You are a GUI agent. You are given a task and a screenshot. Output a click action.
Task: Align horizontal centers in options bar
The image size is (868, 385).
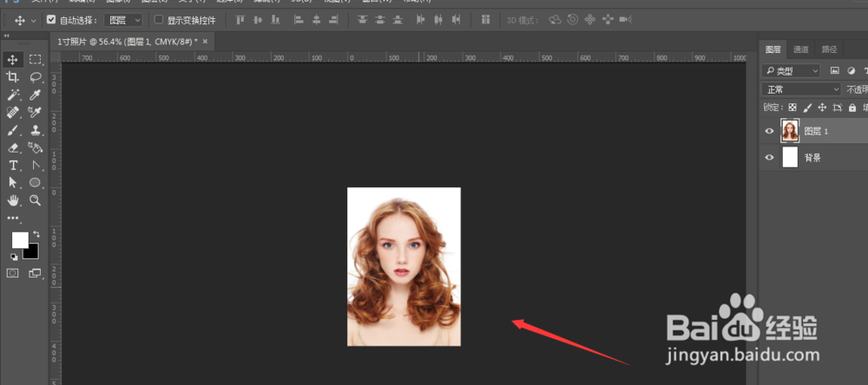coord(316,20)
